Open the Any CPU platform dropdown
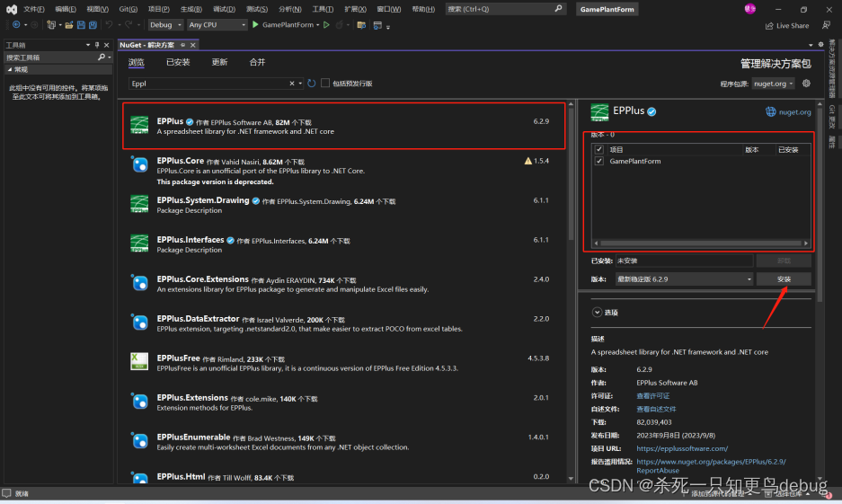The width and height of the screenshot is (842, 504). coord(217,24)
